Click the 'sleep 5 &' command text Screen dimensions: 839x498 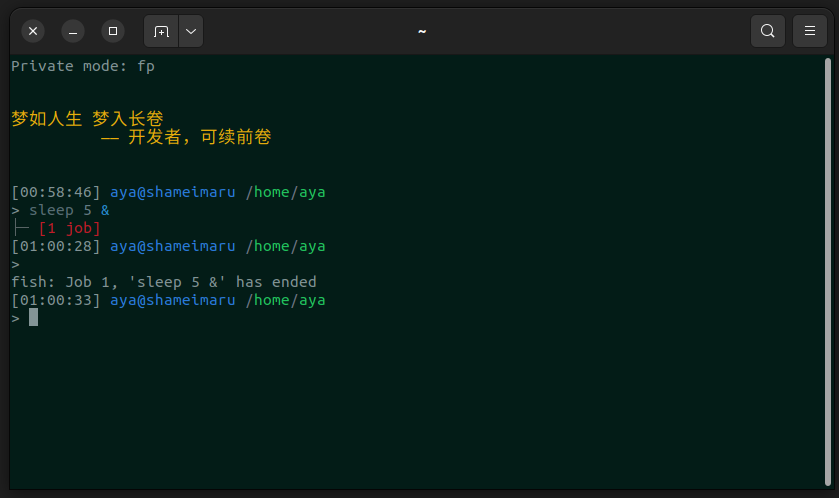pos(69,210)
